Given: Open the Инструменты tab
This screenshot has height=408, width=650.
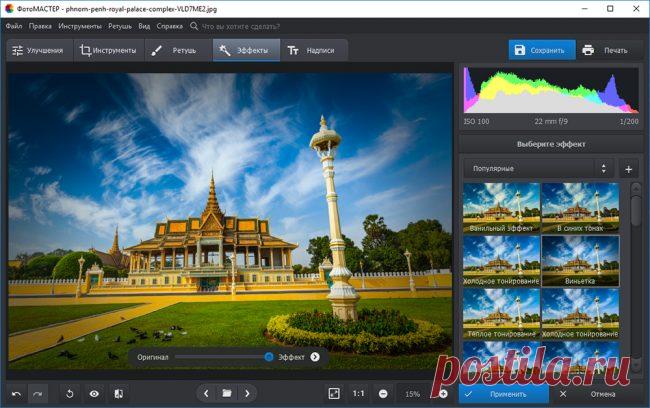Looking at the screenshot, I should (109, 51).
